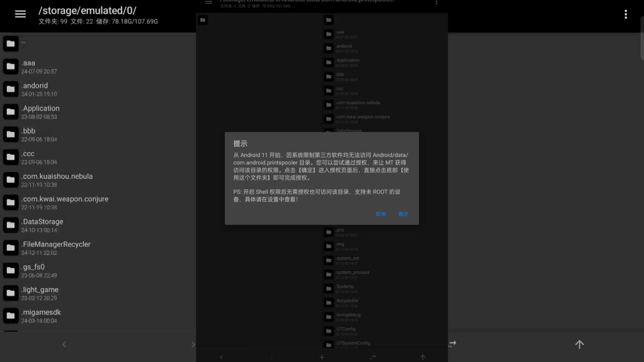Select the .ccc folder icon in the background list
The height and width of the screenshot is (362, 644).
point(11,157)
